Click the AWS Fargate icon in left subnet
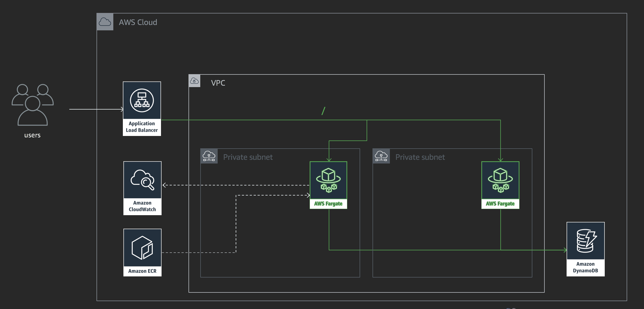This screenshot has height=309, width=644. point(328,180)
